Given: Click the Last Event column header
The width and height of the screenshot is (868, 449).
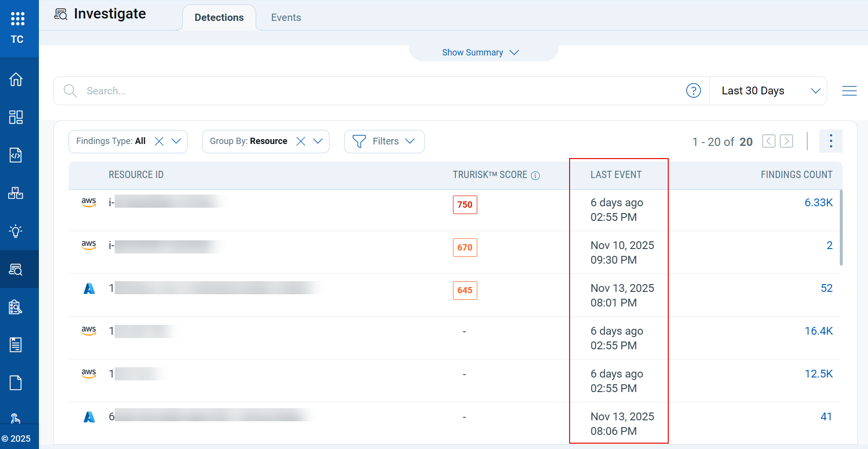Looking at the screenshot, I should pos(616,175).
